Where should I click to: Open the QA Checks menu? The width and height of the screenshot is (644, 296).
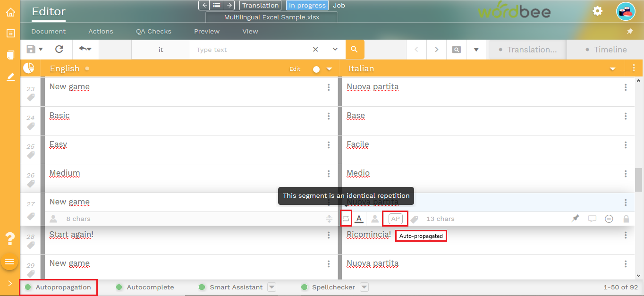153,31
